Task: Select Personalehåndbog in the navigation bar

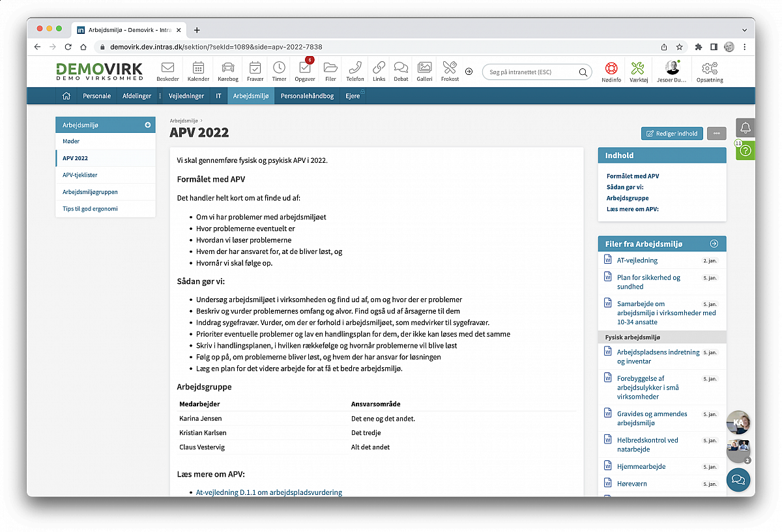Action: tap(307, 96)
